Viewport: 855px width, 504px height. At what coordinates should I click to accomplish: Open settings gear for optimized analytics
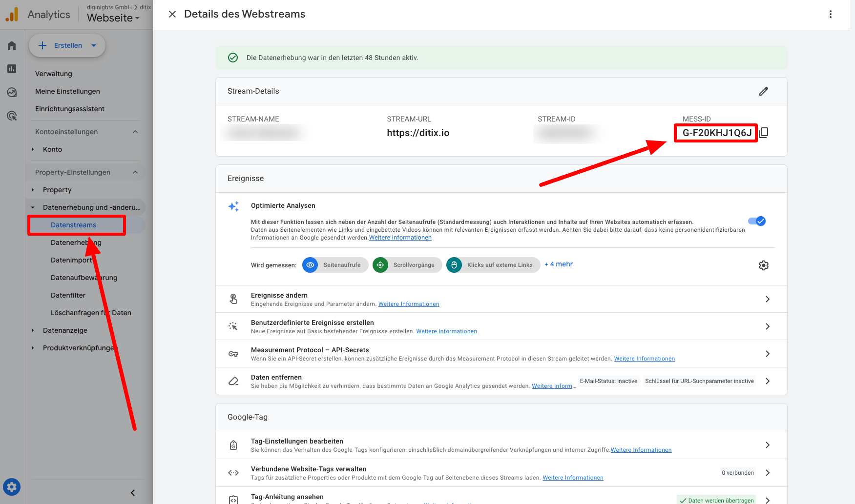[x=764, y=265]
